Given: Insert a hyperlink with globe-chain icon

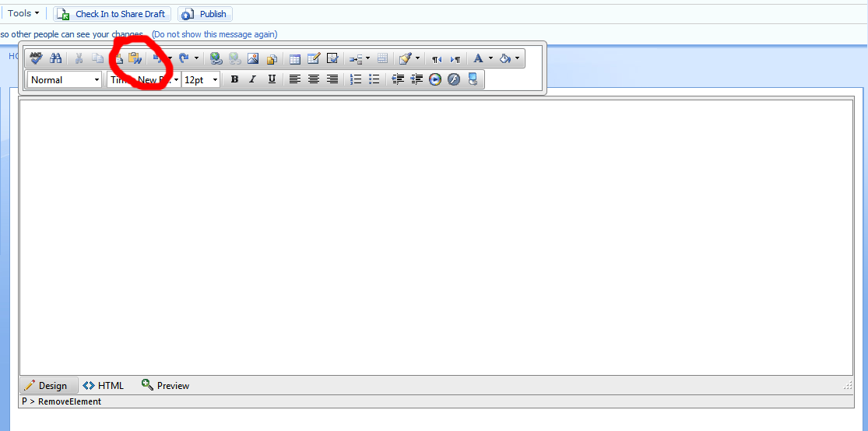Looking at the screenshot, I should pos(216,58).
